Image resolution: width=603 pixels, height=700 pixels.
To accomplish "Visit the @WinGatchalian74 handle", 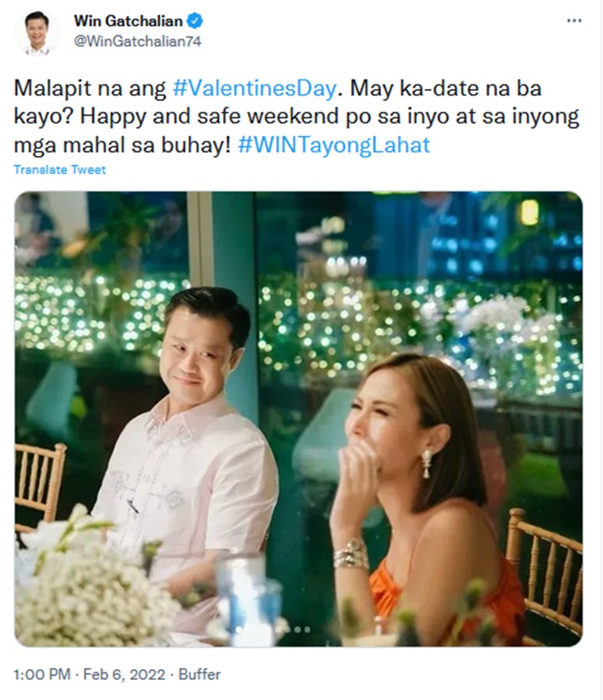I will (137, 42).
